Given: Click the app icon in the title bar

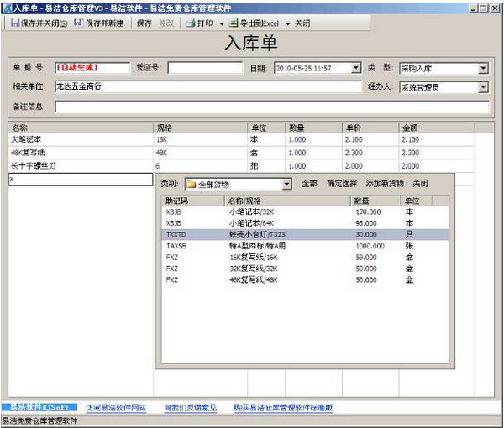Looking at the screenshot, I should pos(7,8).
